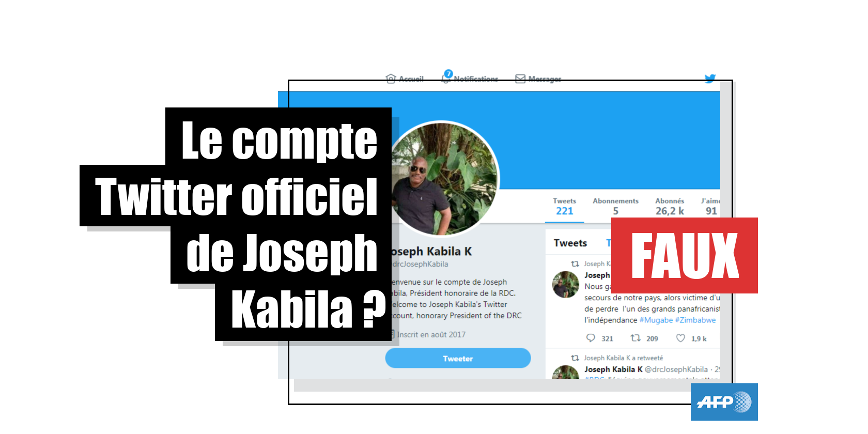Click the AFP logo badge

pos(724,402)
